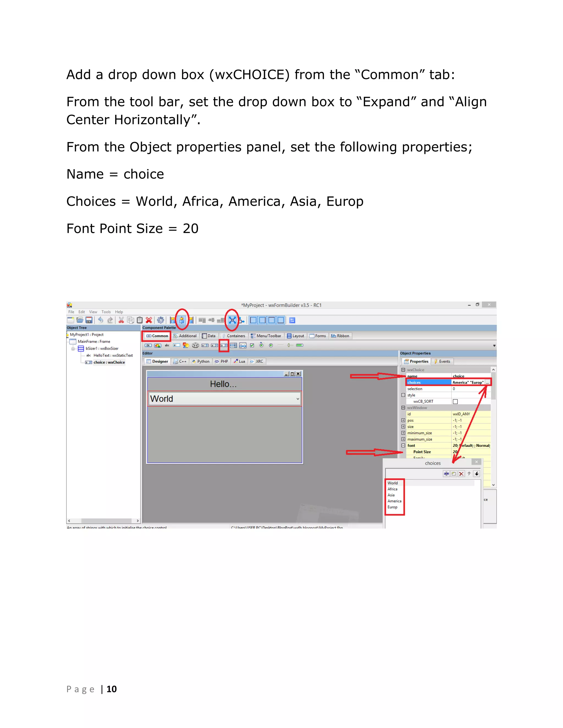Collapse the font property

coord(403,446)
